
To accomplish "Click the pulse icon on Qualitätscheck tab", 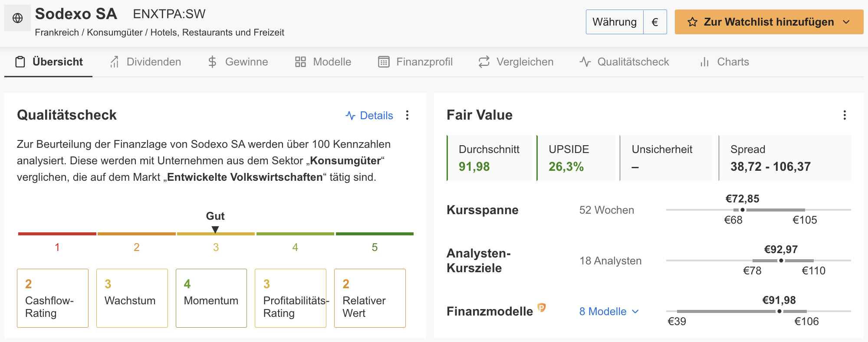I will tap(585, 62).
